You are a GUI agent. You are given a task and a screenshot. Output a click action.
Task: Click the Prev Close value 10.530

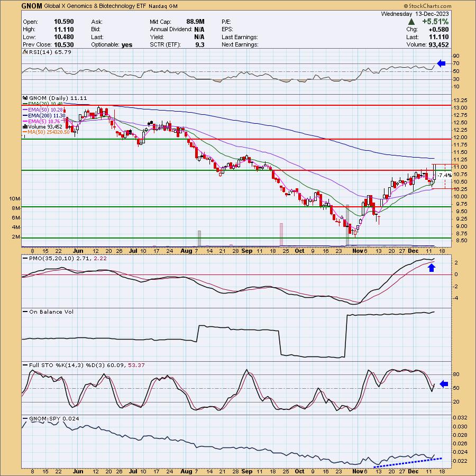[64, 44]
